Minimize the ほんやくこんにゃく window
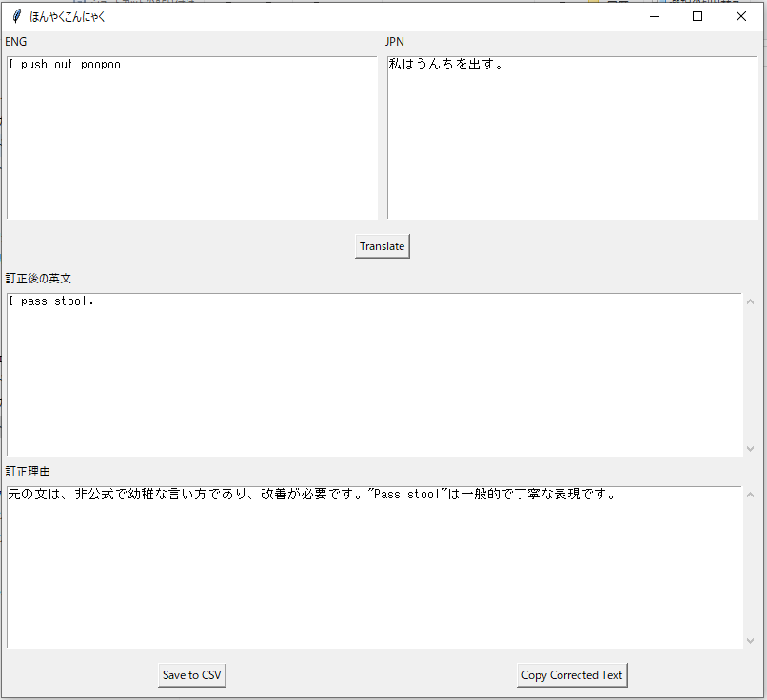Image resolution: width=767 pixels, height=700 pixels. pyautogui.click(x=655, y=16)
